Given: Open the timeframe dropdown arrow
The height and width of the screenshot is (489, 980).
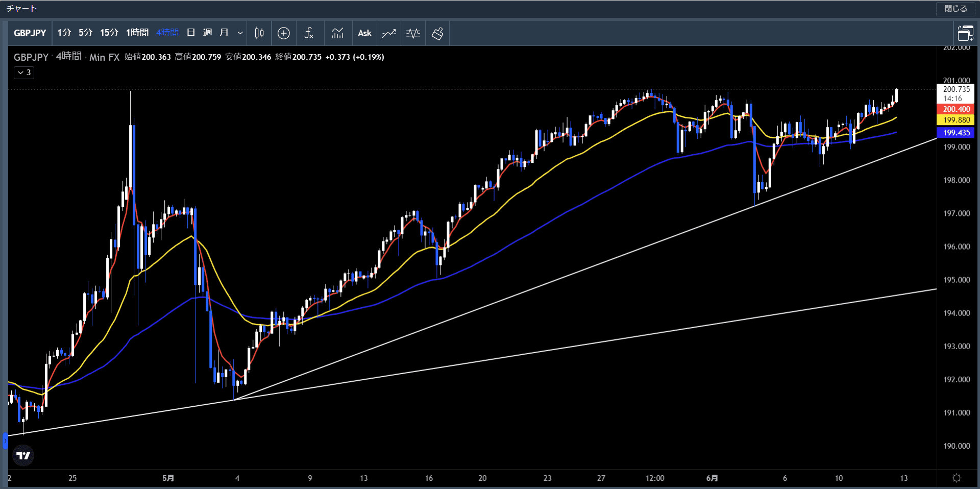Looking at the screenshot, I should (240, 33).
